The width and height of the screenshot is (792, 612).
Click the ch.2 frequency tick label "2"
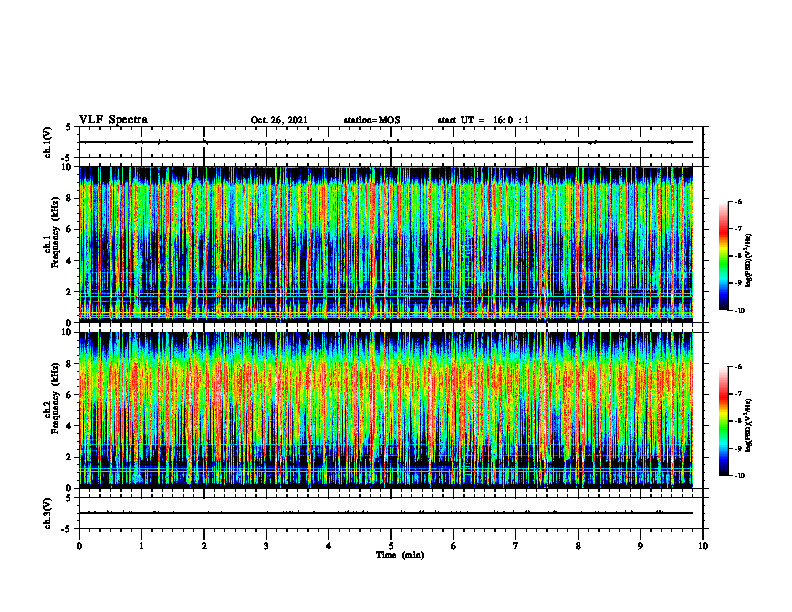(x=69, y=457)
